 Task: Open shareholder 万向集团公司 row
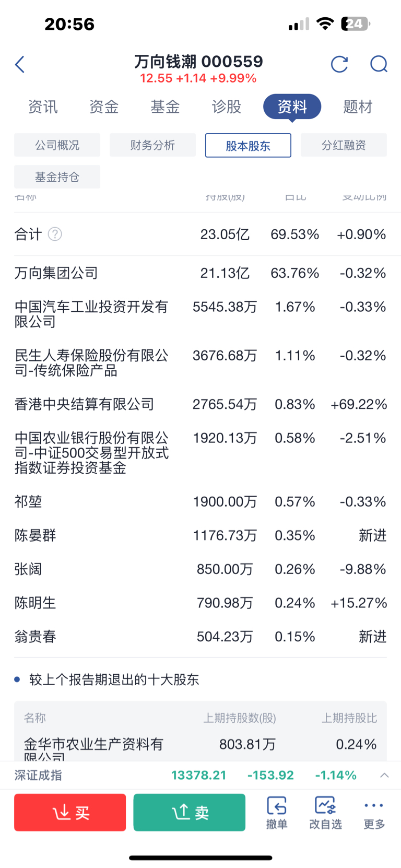tap(200, 273)
